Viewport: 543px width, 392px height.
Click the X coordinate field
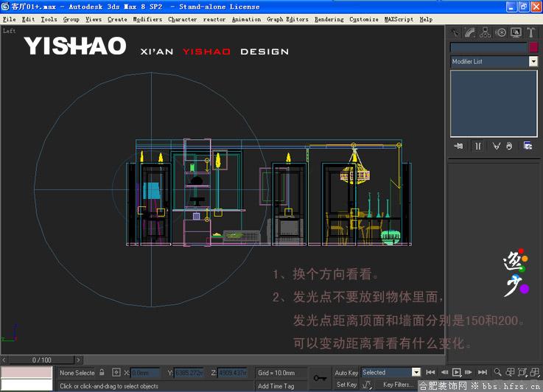tap(145, 373)
